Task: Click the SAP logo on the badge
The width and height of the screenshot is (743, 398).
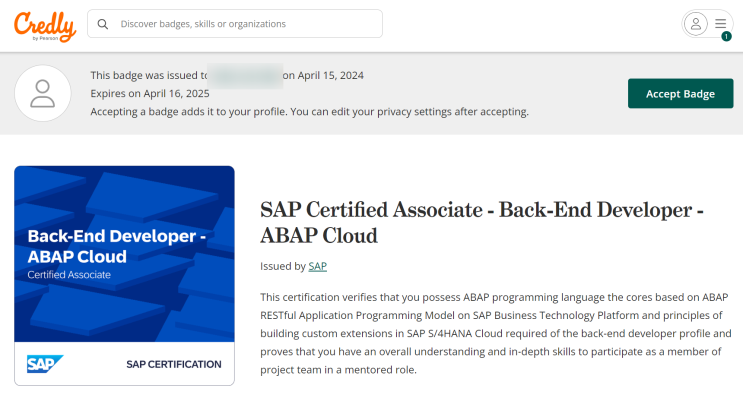Action: pyautogui.click(x=45, y=364)
